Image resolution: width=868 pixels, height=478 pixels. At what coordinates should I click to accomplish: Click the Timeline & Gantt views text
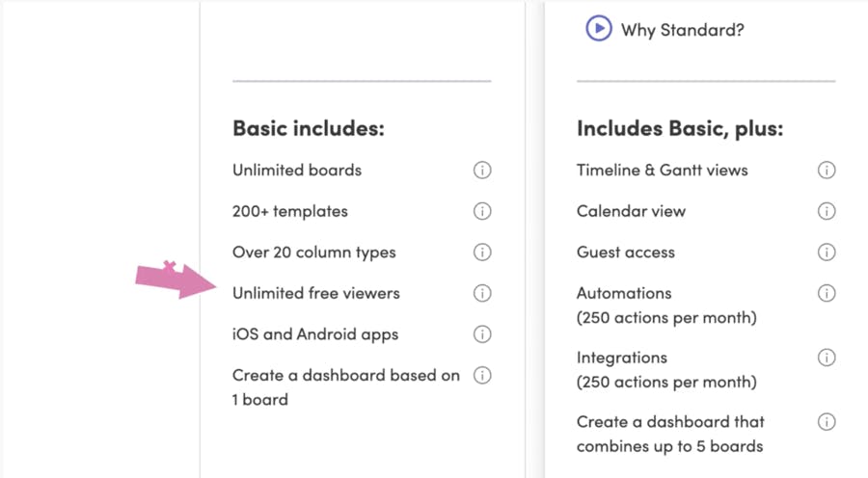[662, 171]
